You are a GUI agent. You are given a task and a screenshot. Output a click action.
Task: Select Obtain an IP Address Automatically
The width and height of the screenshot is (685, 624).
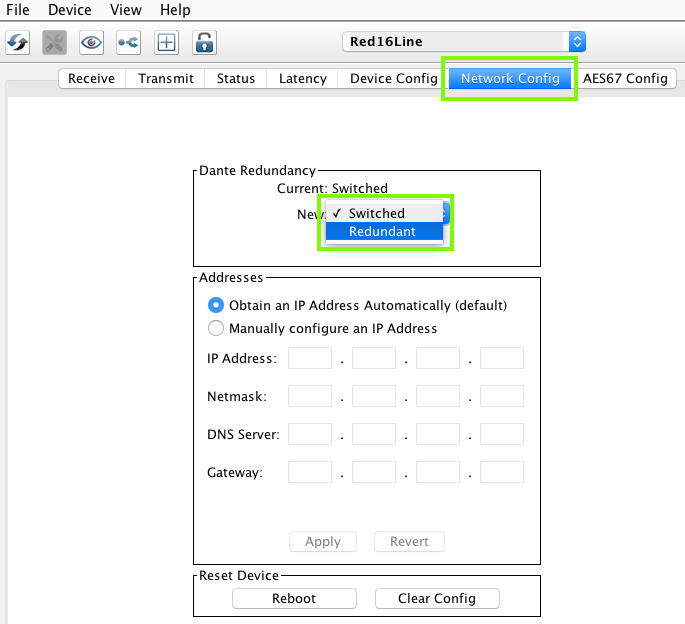[x=216, y=305]
